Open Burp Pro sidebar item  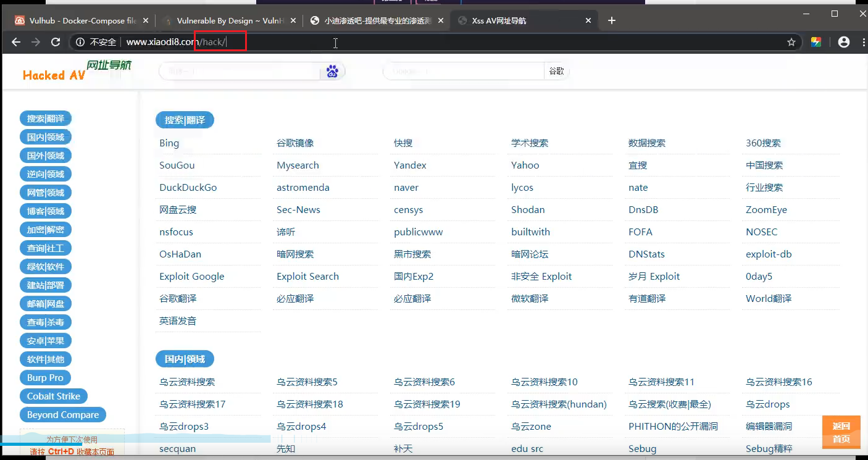[x=45, y=378]
